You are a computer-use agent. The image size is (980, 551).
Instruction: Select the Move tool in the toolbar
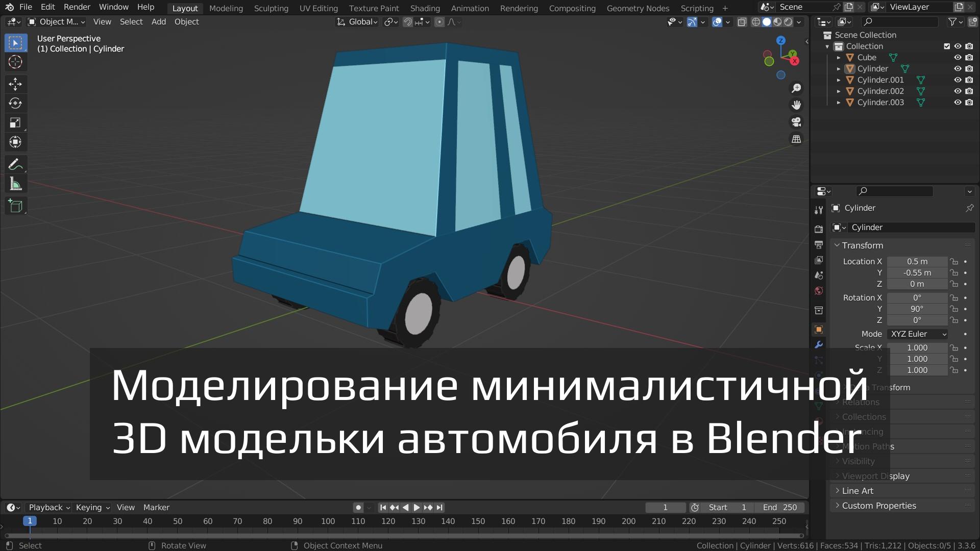[x=16, y=84]
